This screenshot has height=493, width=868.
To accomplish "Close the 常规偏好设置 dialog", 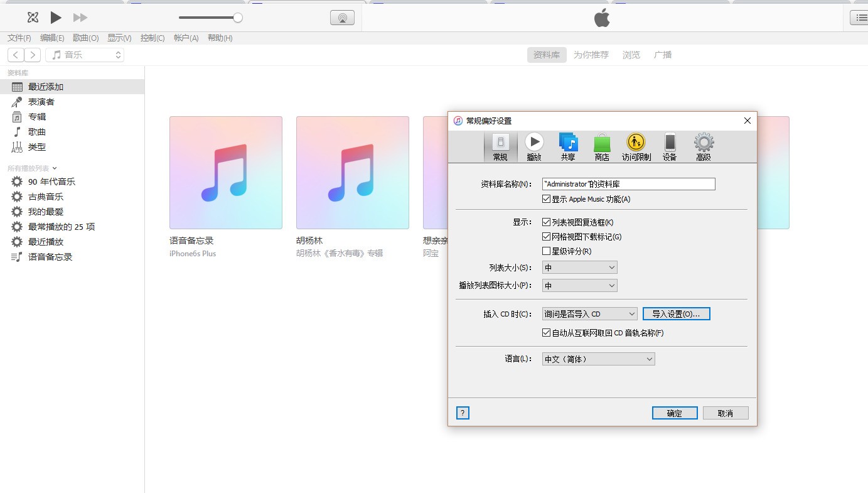I will point(747,121).
